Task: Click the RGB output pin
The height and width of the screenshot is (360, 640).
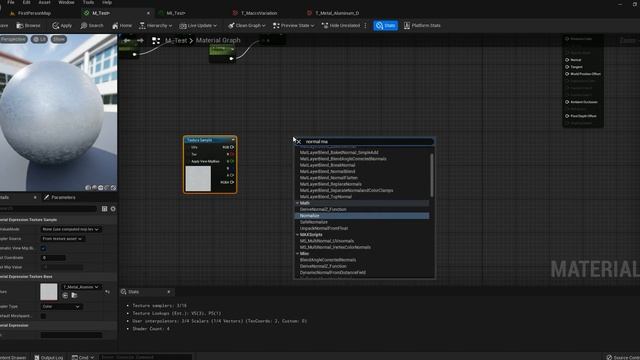Action: pos(232,147)
